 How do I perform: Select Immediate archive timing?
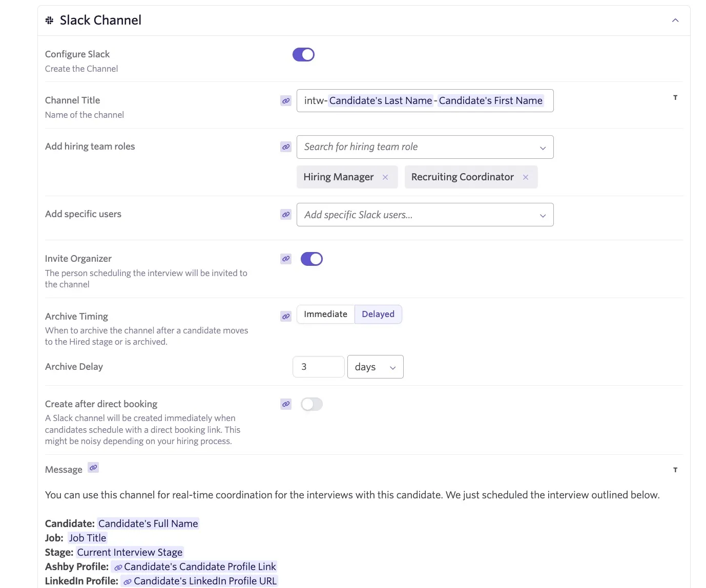[325, 314]
